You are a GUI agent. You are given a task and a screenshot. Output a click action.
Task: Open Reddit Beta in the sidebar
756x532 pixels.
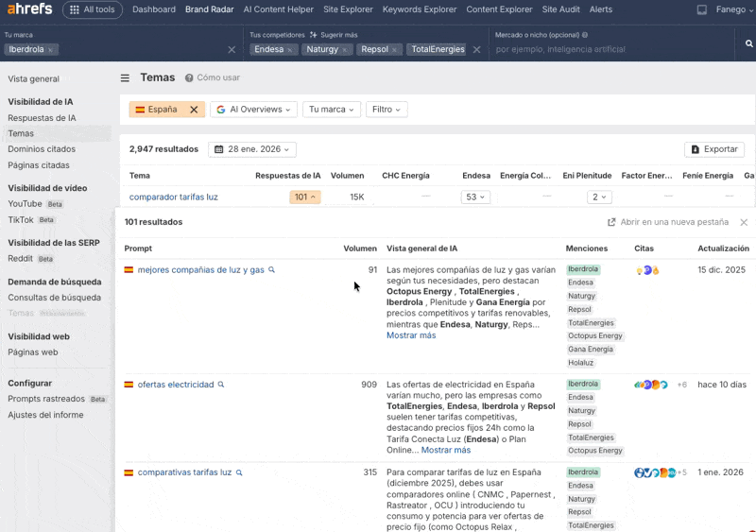[x=31, y=259]
